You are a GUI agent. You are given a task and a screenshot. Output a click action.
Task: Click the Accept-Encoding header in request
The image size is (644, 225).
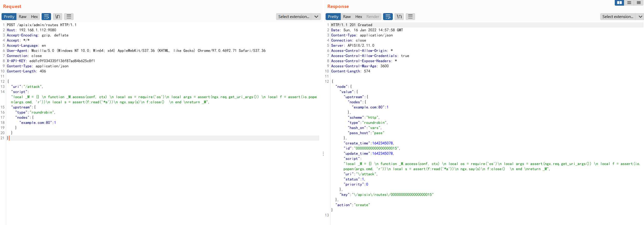(37, 35)
